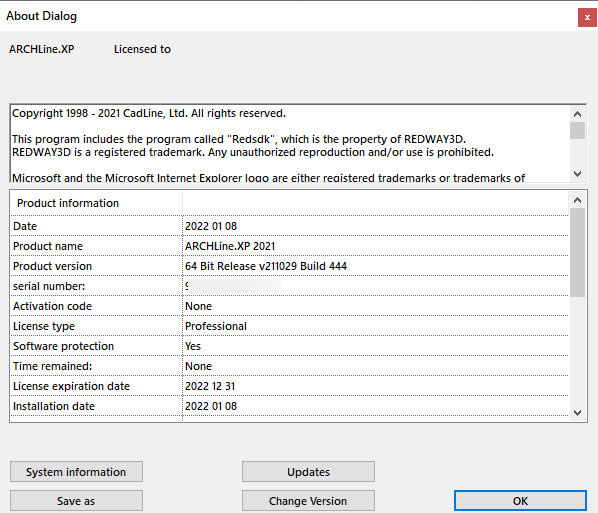
Task: Select the Installation date label
Action: click(54, 406)
